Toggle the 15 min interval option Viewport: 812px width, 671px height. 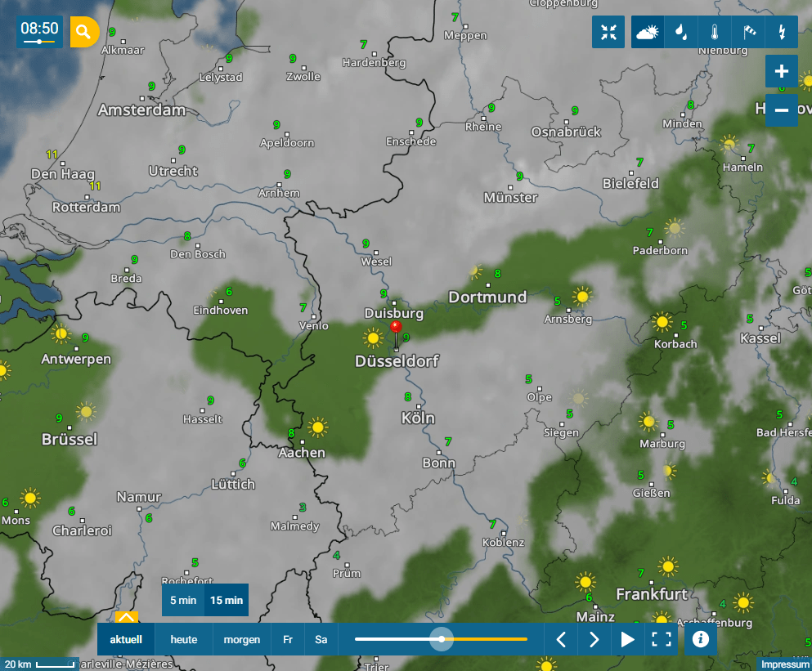tap(227, 599)
